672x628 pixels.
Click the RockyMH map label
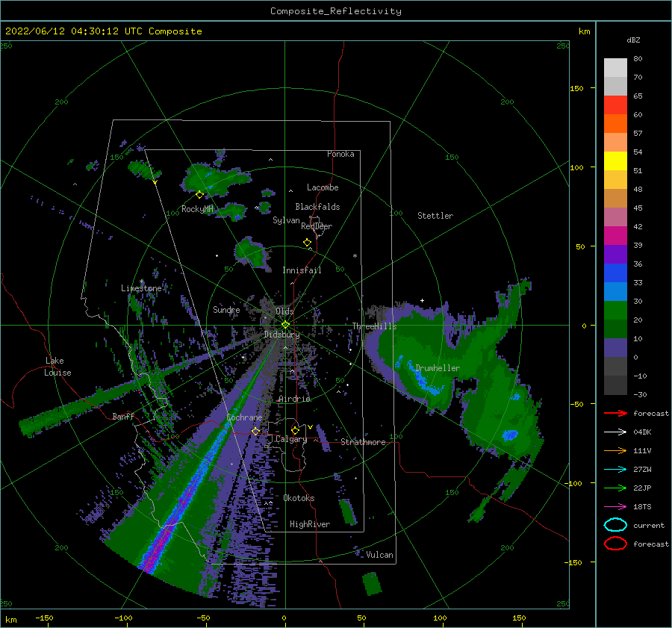197,209
